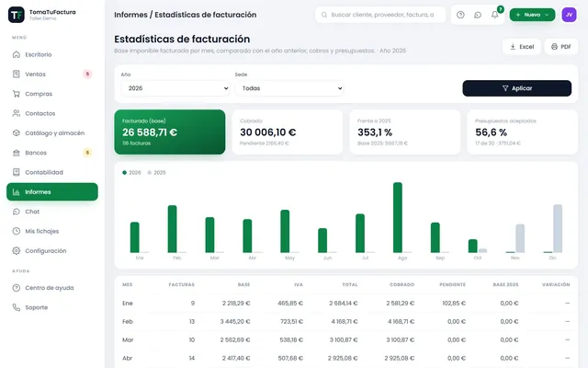Click the Chat bubble icon in sidebar
Image resolution: width=588 pixels, height=368 pixels.
17,212
